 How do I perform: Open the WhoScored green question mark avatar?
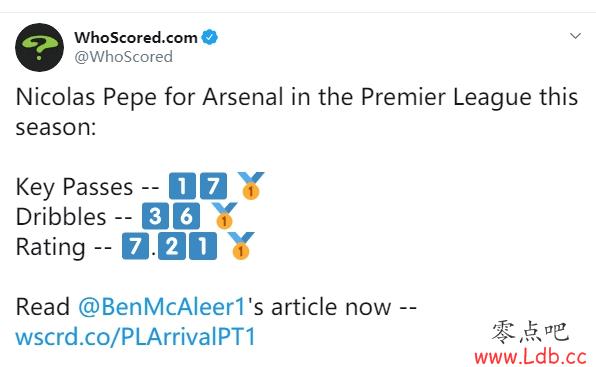click(x=40, y=47)
